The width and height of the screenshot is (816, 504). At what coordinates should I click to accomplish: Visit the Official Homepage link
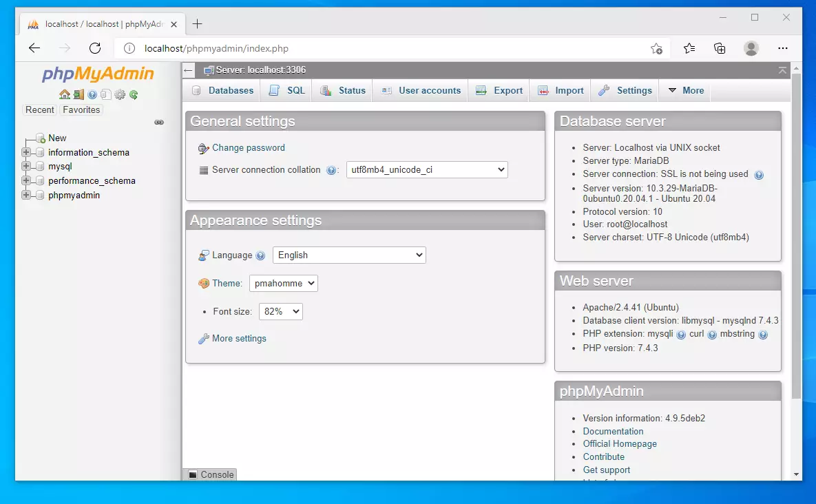(x=620, y=443)
